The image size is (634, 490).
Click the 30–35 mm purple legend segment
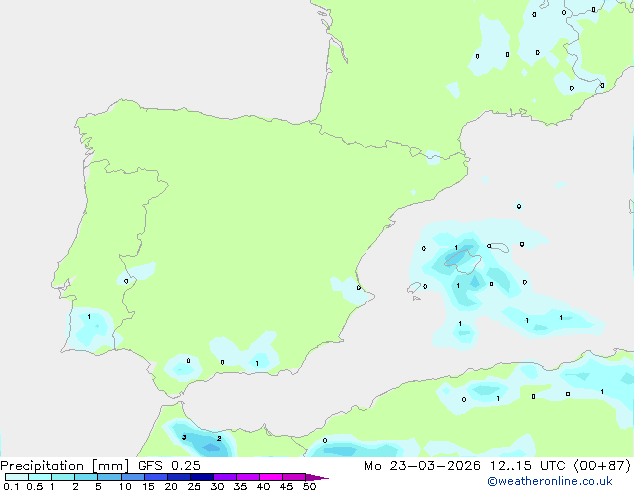225,477
